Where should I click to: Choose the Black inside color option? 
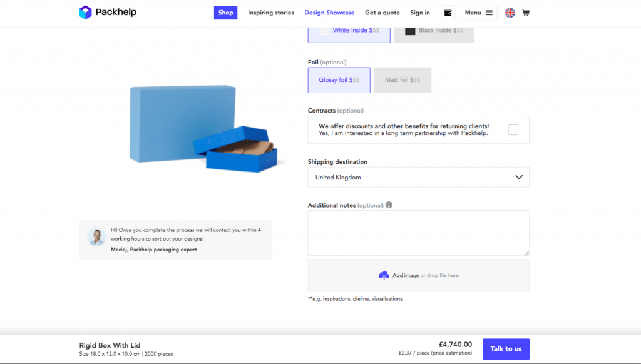tap(434, 29)
